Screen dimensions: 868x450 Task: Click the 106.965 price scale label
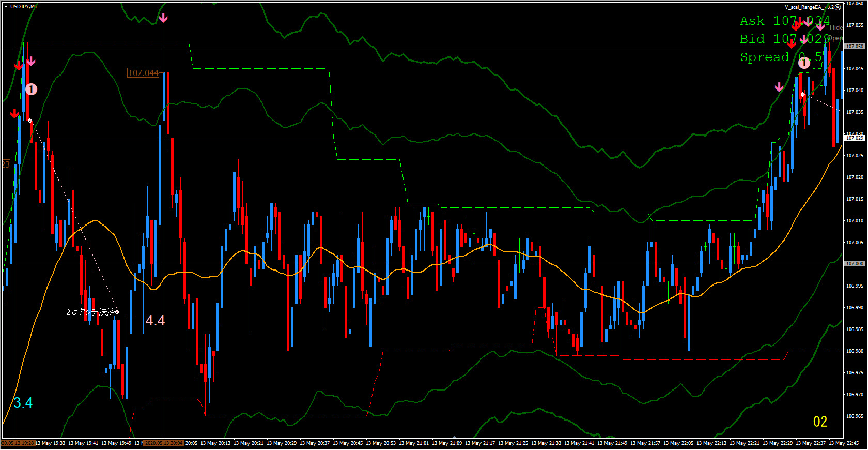point(855,416)
